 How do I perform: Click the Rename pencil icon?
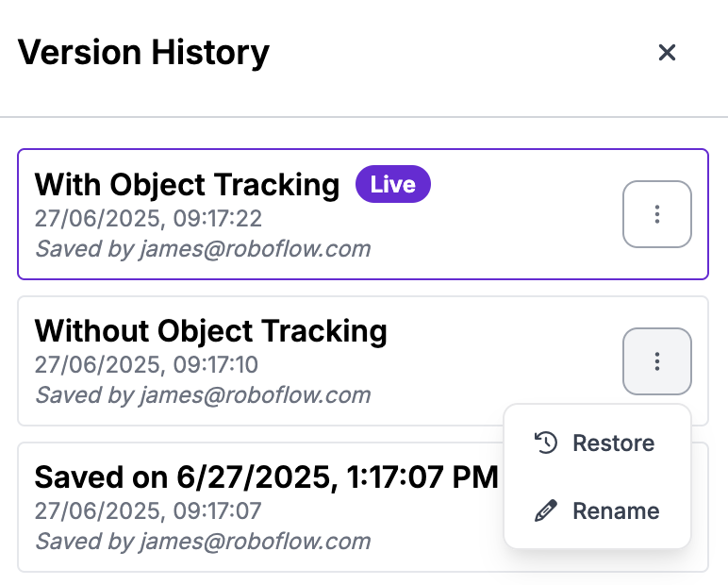546,511
